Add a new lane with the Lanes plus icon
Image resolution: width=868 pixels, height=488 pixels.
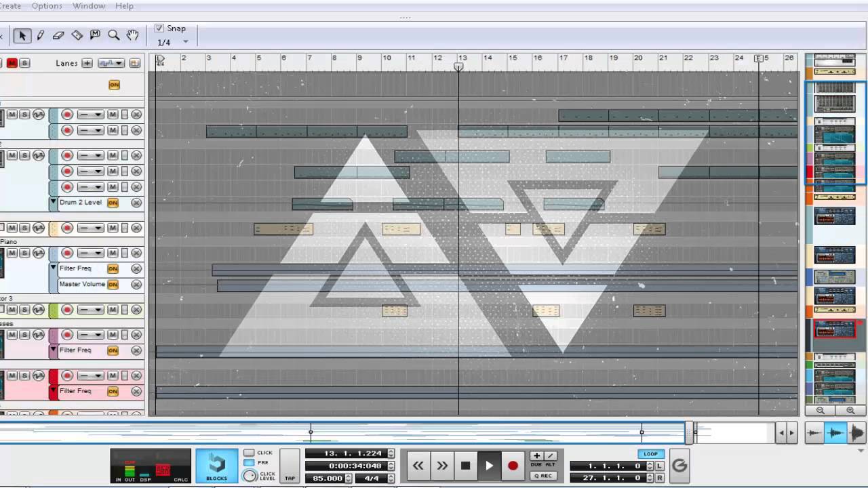pos(87,63)
